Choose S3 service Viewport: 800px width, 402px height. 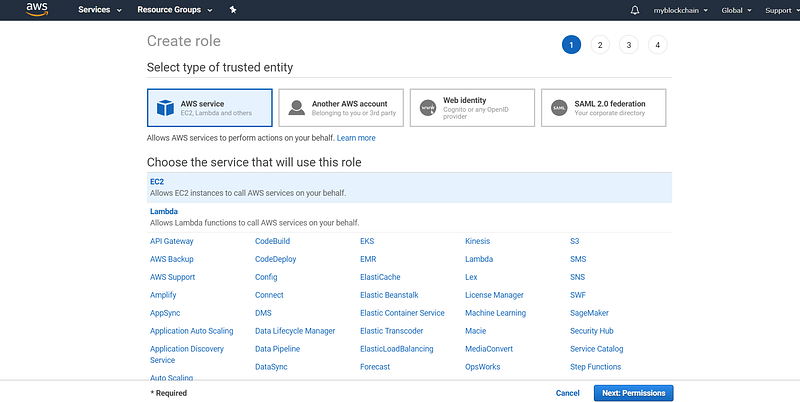(574, 241)
